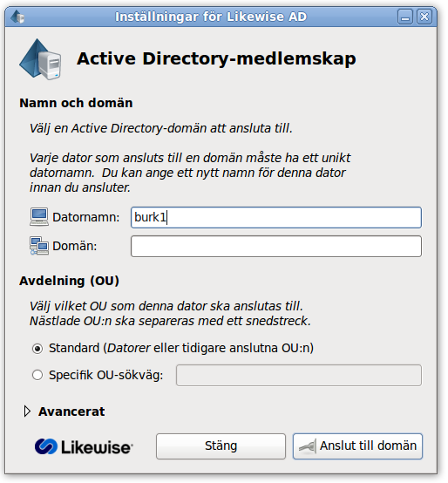This screenshot has width=448, height=483.
Task: Select the Standard OU radio button
Action: 37,349
